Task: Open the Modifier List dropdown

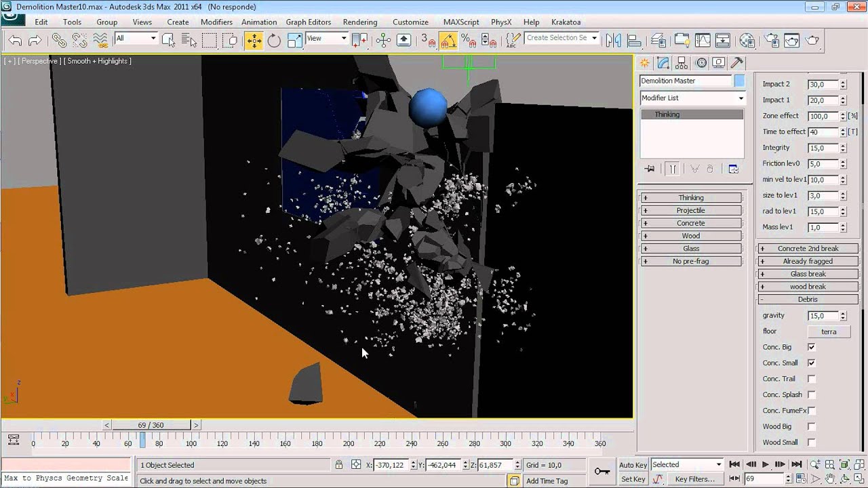Action: 692,98
